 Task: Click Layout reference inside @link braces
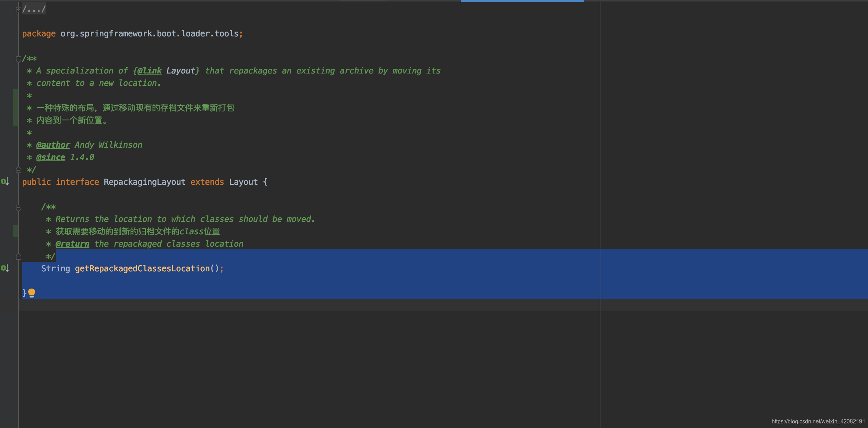point(181,71)
